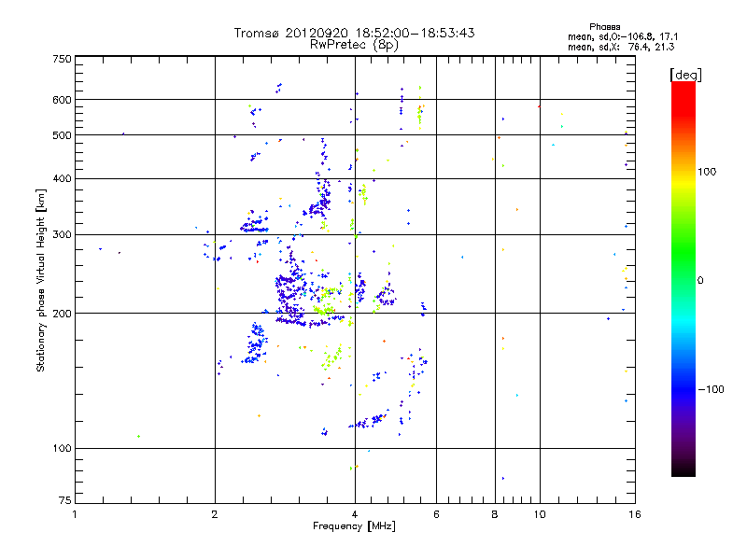The height and width of the screenshot is (560, 747).
Task: Click the x-axis tick label '8'
Action: click(495, 514)
